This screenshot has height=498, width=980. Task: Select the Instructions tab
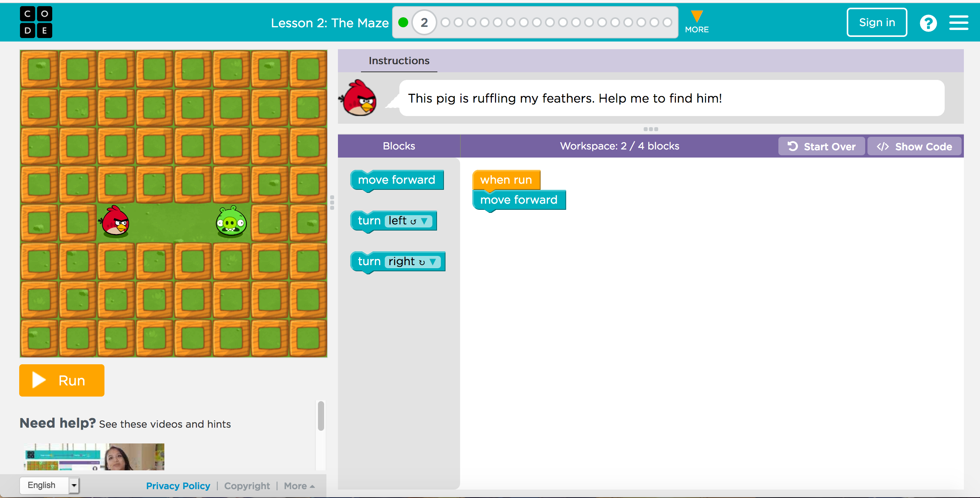coord(399,61)
